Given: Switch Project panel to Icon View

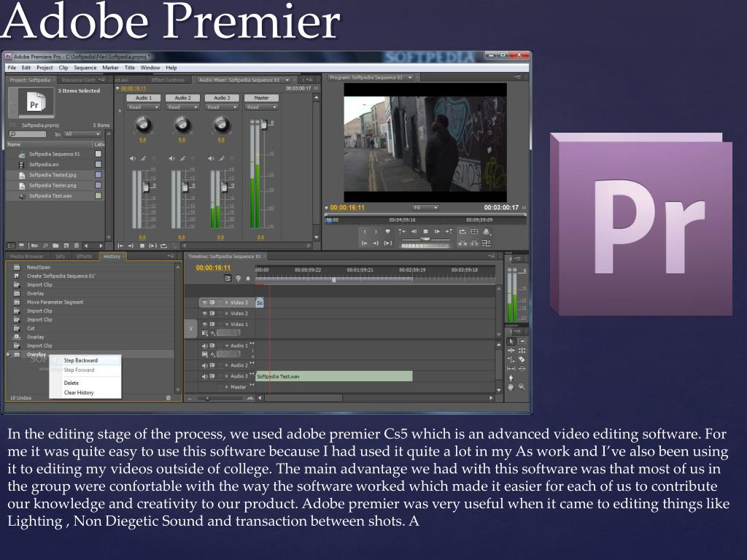Looking at the screenshot, I should pyautogui.click(x=21, y=246).
